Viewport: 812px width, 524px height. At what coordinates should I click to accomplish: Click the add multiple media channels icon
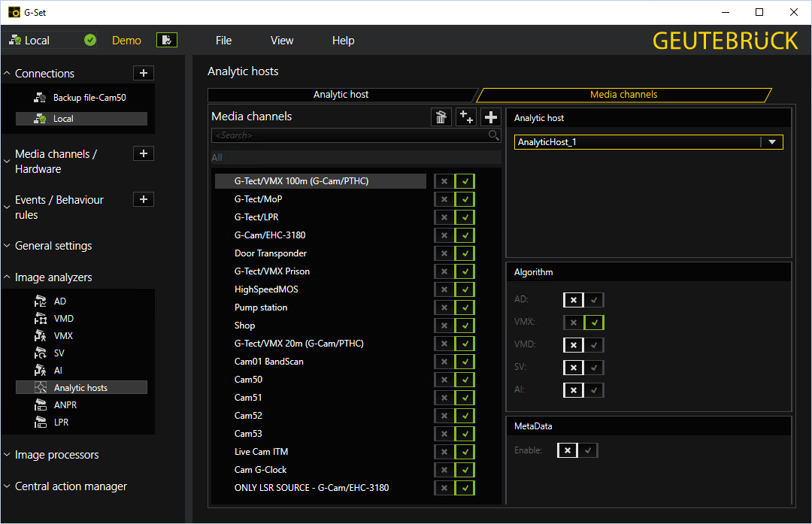(x=465, y=117)
